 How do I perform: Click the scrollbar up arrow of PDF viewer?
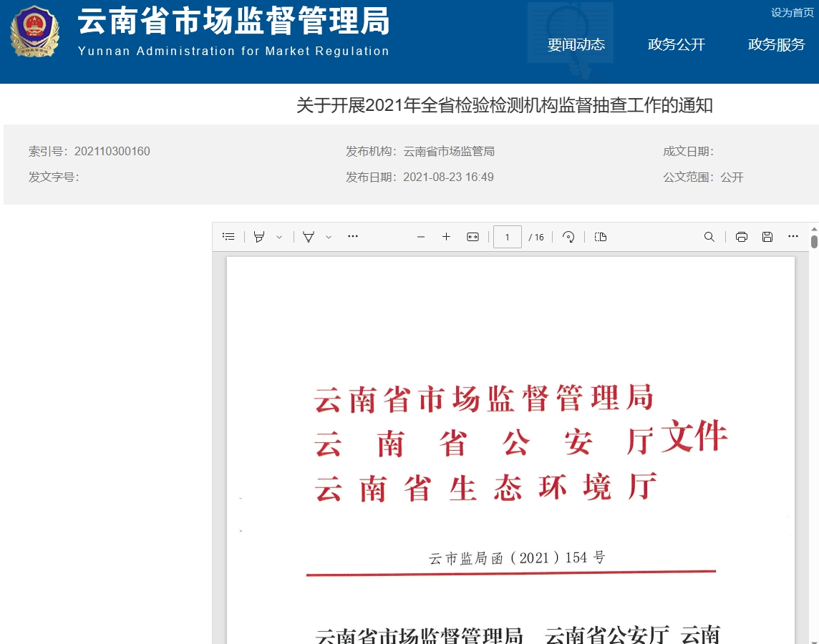click(x=814, y=229)
